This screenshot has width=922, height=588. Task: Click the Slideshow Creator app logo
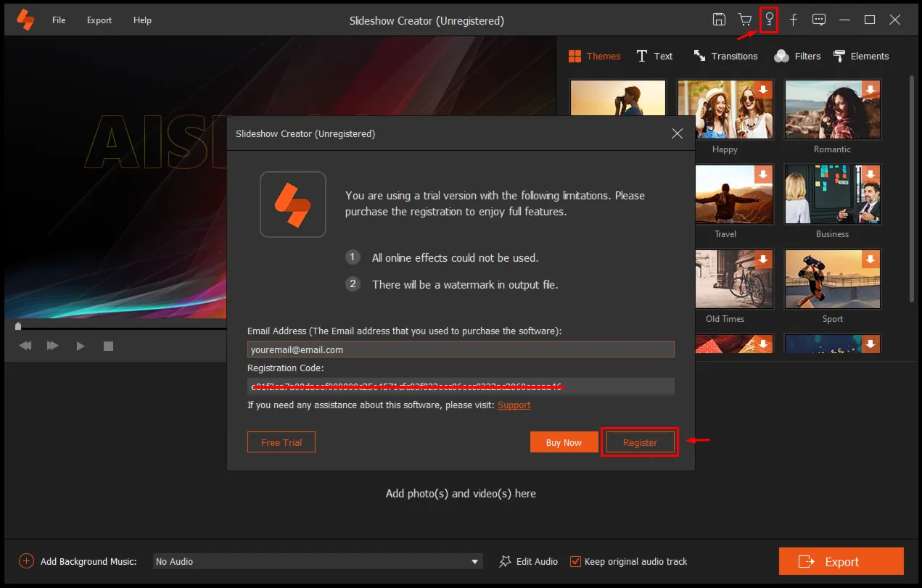[26, 20]
